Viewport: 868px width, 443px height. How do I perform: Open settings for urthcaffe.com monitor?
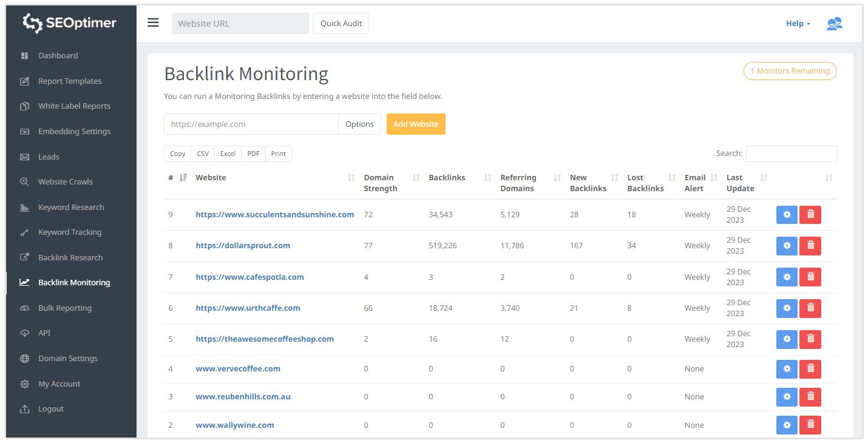coord(787,308)
